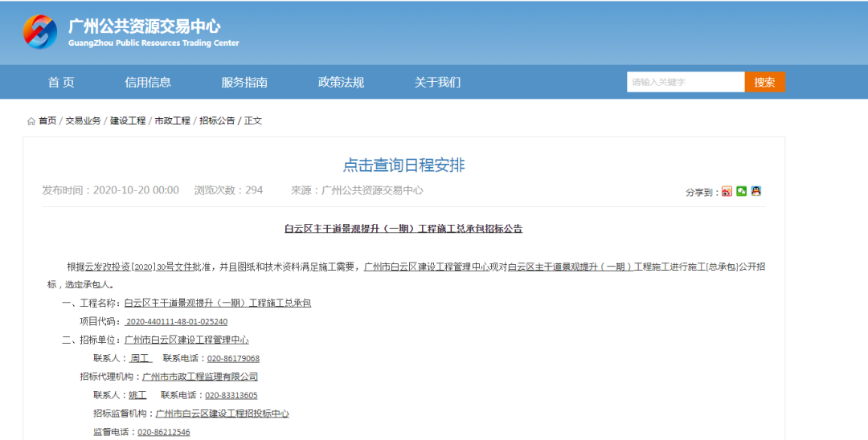Share article via WeChat icon
This screenshot has width=868, height=440.
point(741,191)
